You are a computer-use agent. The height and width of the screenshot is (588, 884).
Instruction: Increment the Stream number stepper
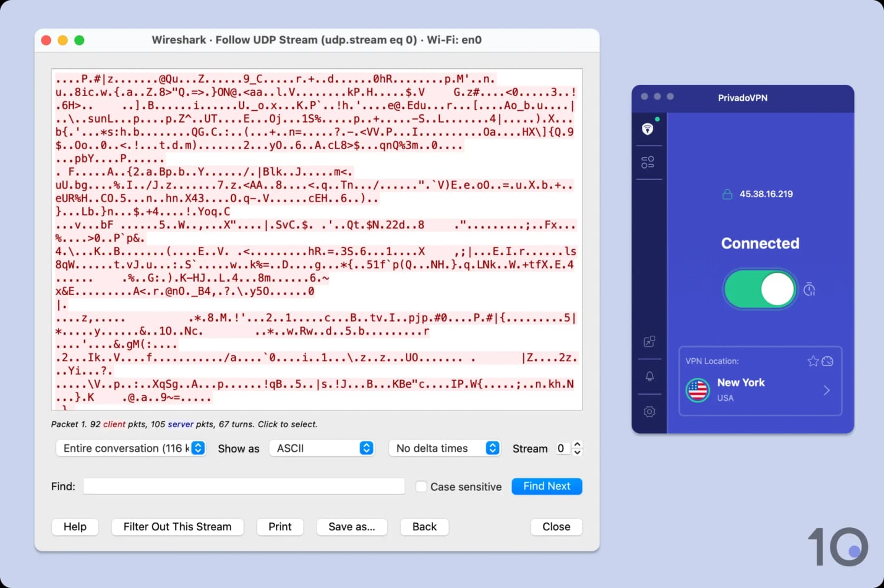[x=577, y=444]
